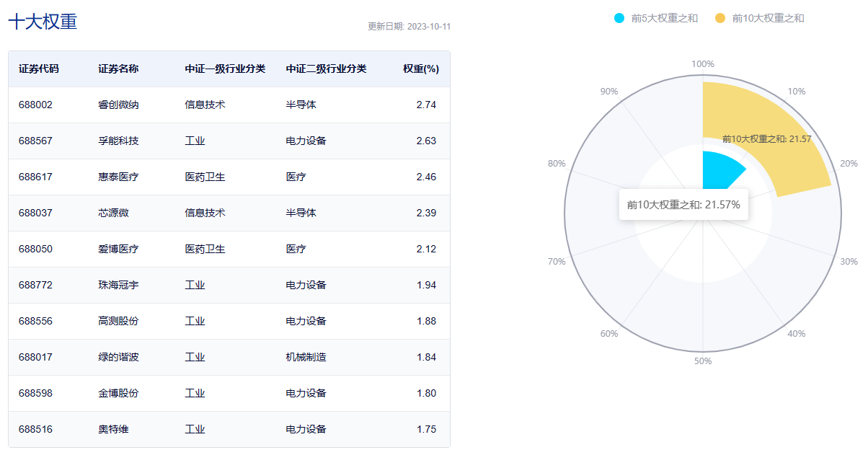Select the 证券代码 column header
Screen dimensions: 868x468
tap(39, 69)
